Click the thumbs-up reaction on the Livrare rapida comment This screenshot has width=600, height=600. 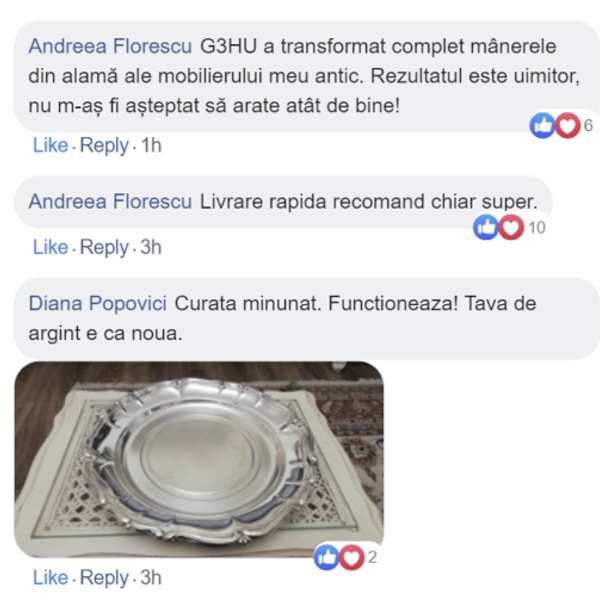point(486,227)
